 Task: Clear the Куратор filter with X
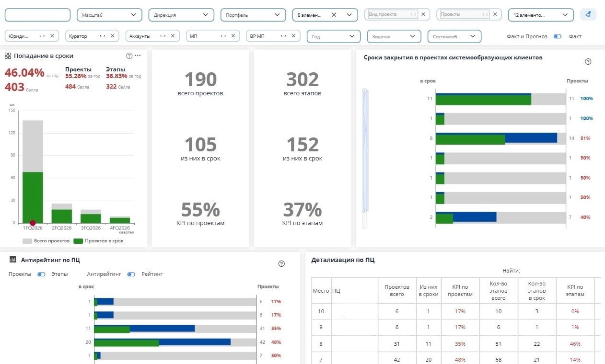113,36
